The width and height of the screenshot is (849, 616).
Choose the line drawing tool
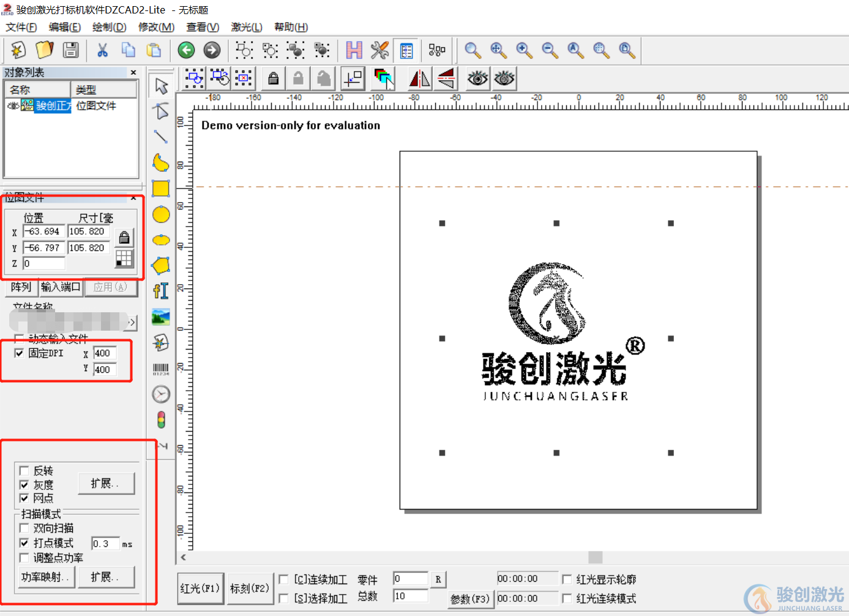(161, 137)
